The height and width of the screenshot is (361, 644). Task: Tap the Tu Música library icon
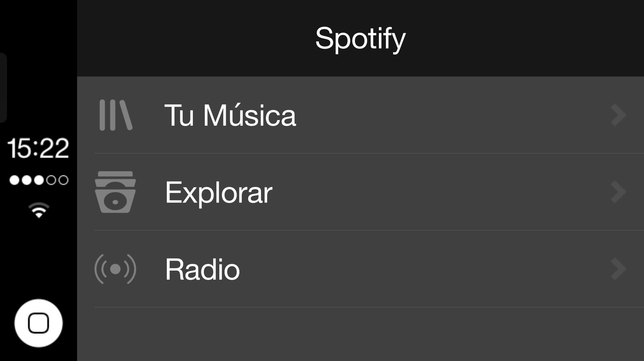coord(116,115)
